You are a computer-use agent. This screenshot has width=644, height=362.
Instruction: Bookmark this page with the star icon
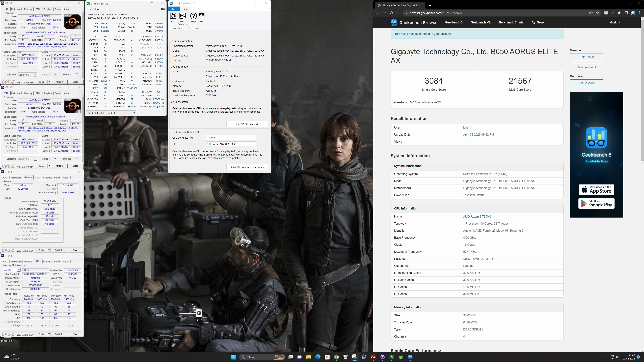pos(598,13)
